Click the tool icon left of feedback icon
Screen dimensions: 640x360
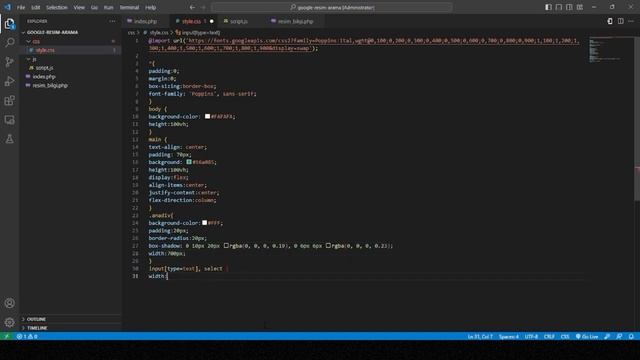pyautogui.click(x=607, y=336)
